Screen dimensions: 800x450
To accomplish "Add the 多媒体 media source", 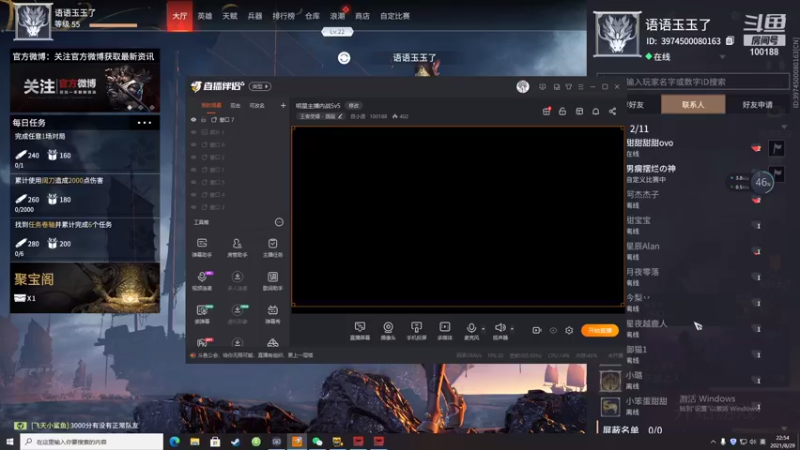I will point(444,331).
